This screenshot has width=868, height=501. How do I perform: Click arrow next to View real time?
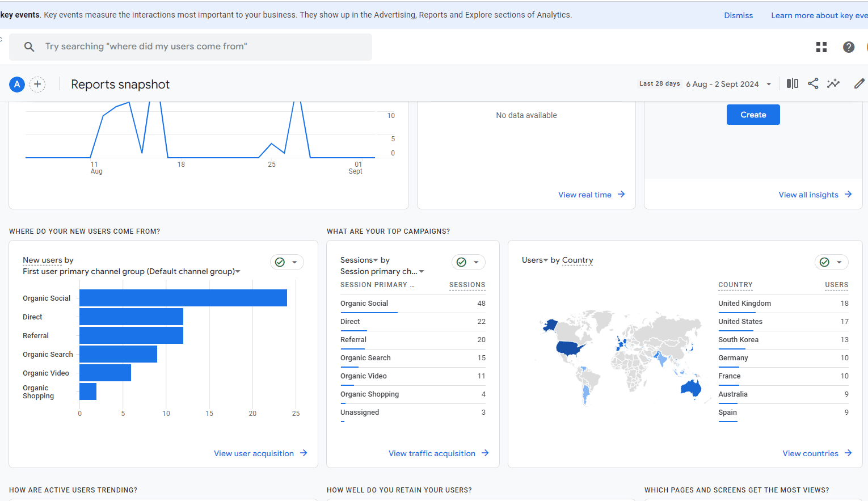point(621,194)
